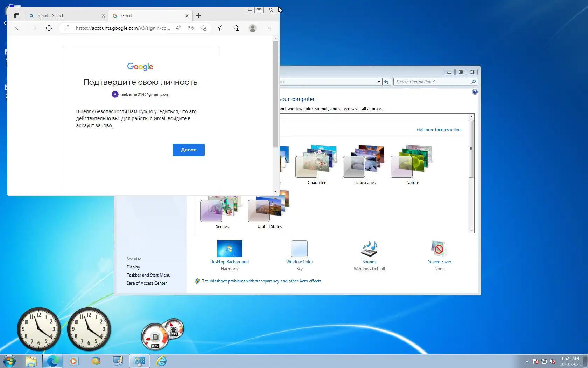Go back in Edge browser
588x368 pixels.
[18, 28]
